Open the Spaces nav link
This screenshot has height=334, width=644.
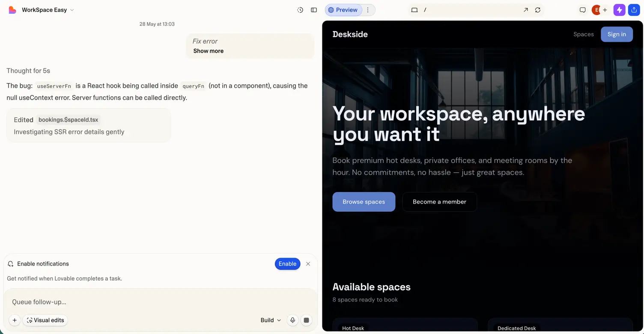tap(584, 34)
